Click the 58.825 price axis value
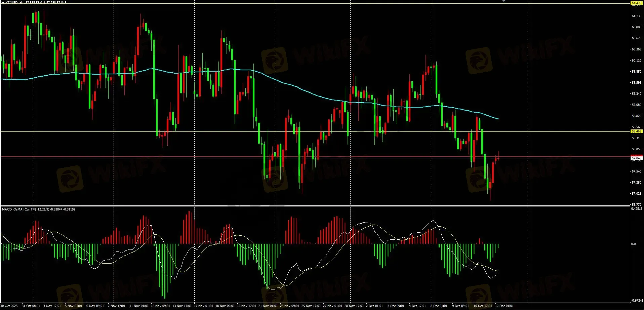 tap(637, 116)
